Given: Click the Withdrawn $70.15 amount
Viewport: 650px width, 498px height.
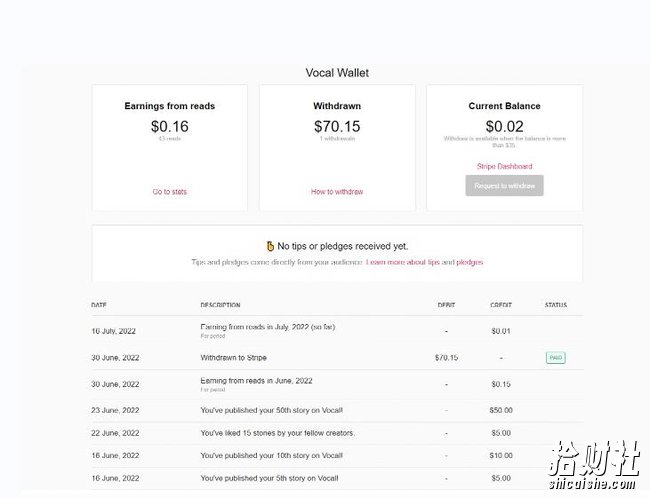Looking at the screenshot, I should (x=337, y=126).
